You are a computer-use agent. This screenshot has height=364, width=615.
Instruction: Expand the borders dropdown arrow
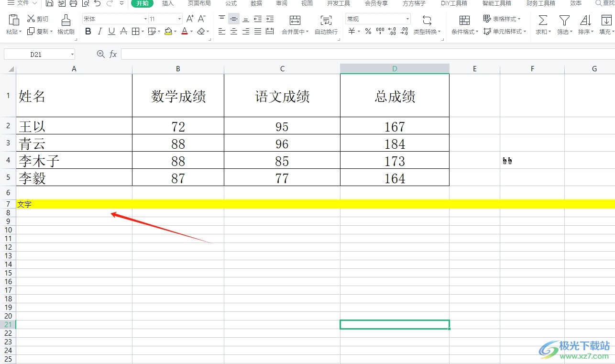(x=143, y=32)
